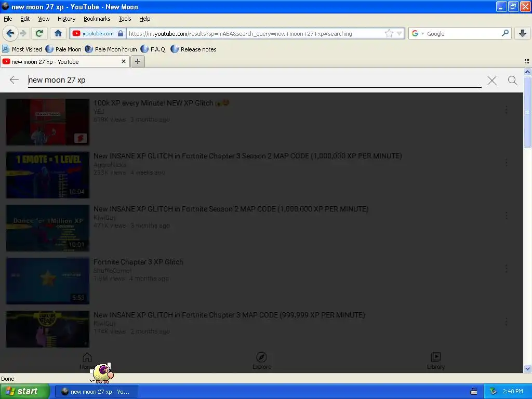Open the 'Dance for 1Million XP' thumbnail

pos(48,228)
